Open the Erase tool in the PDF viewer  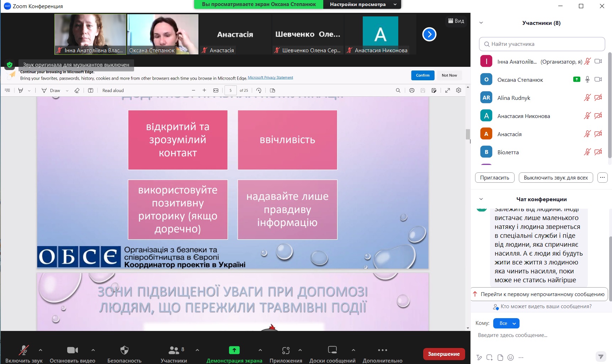(77, 91)
